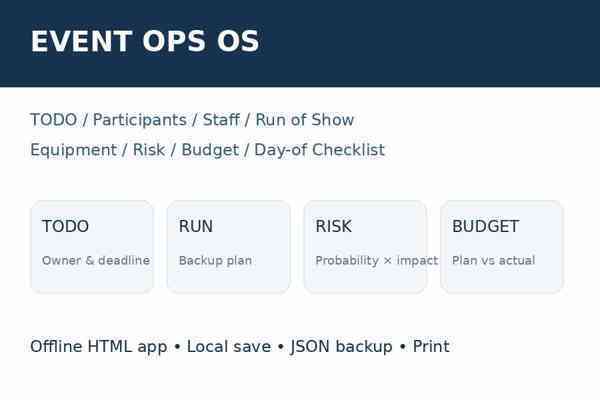Click Risk in the second list line
The height and width of the screenshot is (400, 600).
[149, 150]
